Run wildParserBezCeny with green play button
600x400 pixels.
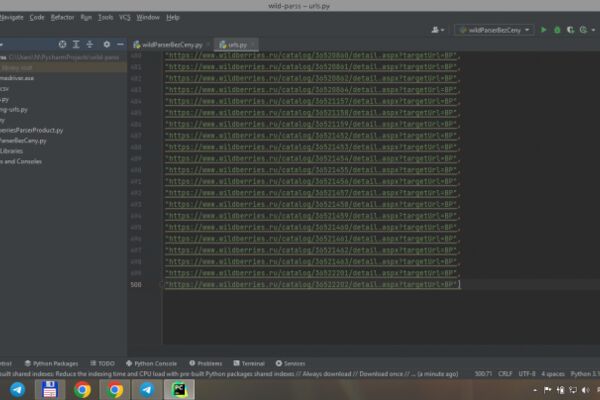pyautogui.click(x=543, y=30)
